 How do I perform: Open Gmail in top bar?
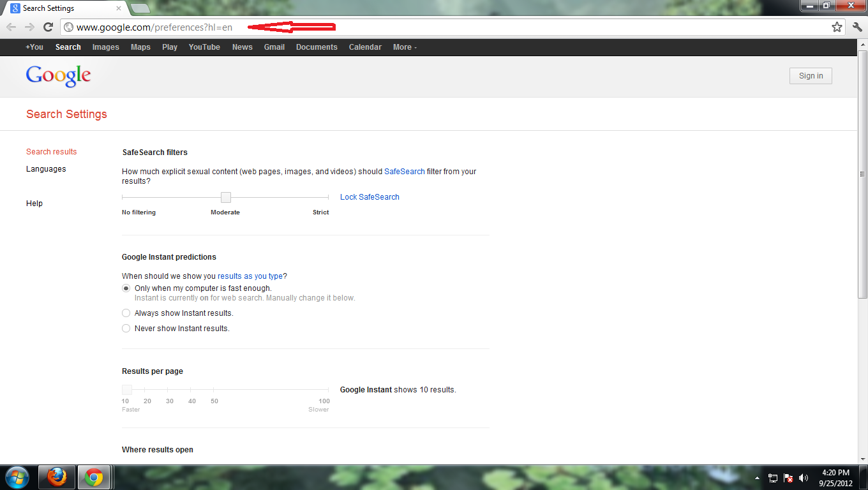click(x=274, y=47)
